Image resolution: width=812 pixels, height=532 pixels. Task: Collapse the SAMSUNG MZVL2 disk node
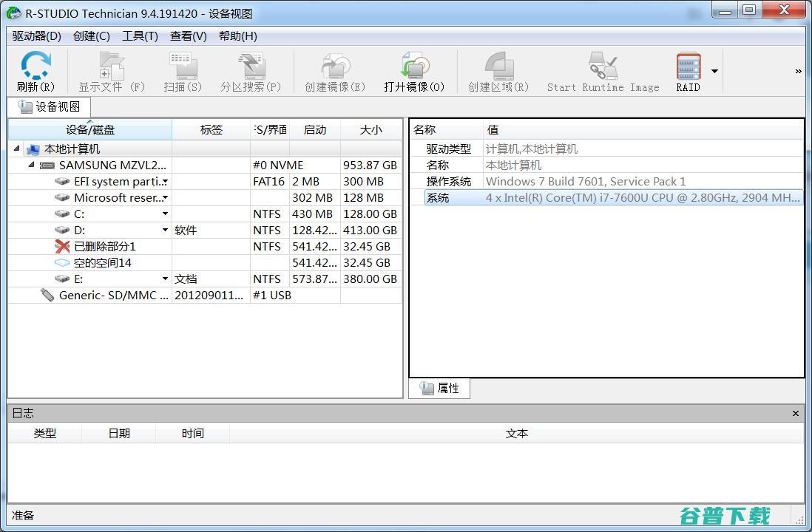click(31, 165)
